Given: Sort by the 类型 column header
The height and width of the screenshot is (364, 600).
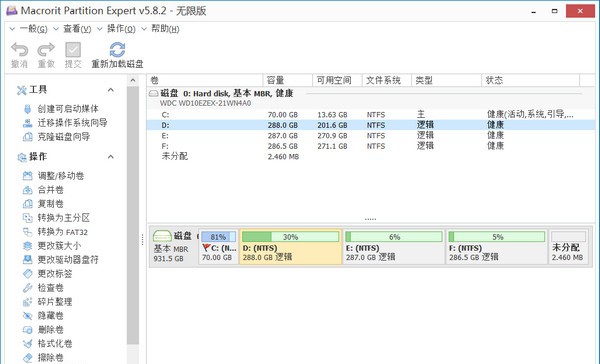Looking at the screenshot, I should coord(446,80).
